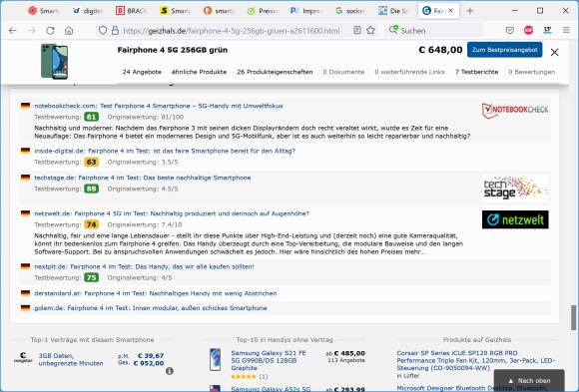This screenshot has height=392, width=579.
Task: Switch to the Preis browser tab
Action: pyautogui.click(x=263, y=11)
